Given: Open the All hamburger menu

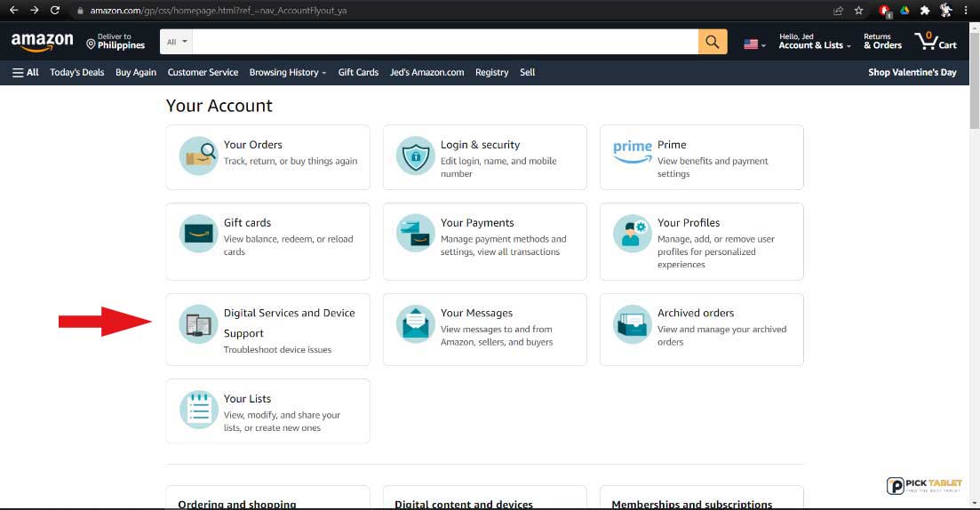Looking at the screenshot, I should pos(25,73).
